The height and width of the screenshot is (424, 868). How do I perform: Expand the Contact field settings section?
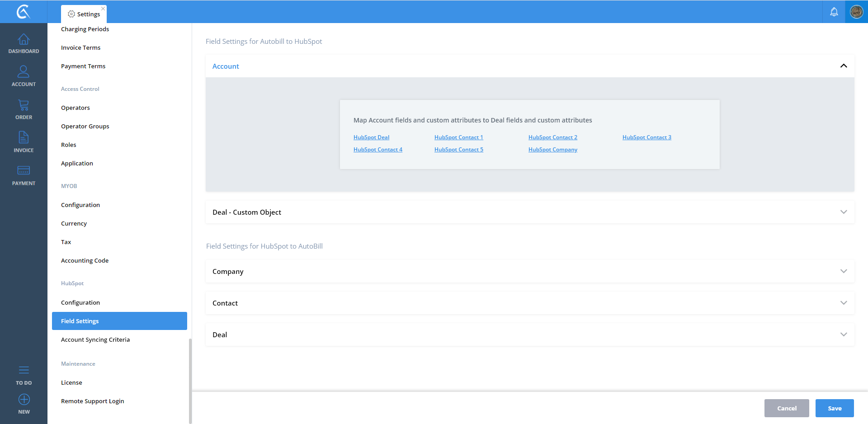[843, 303]
